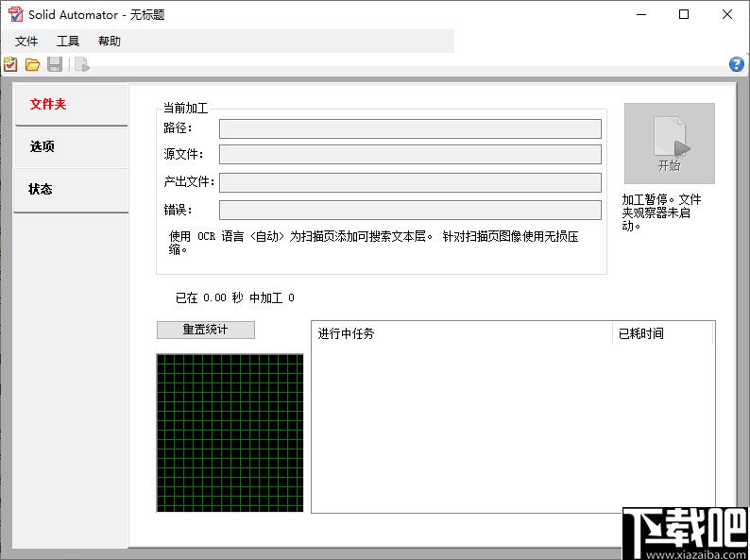Open the 帮助 menu
750x560 pixels.
(x=110, y=42)
